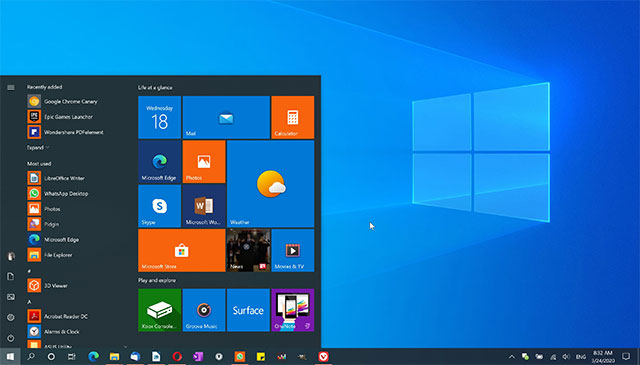Open the taskbar Search magnifier
The image size is (640, 365).
[x=31, y=356]
